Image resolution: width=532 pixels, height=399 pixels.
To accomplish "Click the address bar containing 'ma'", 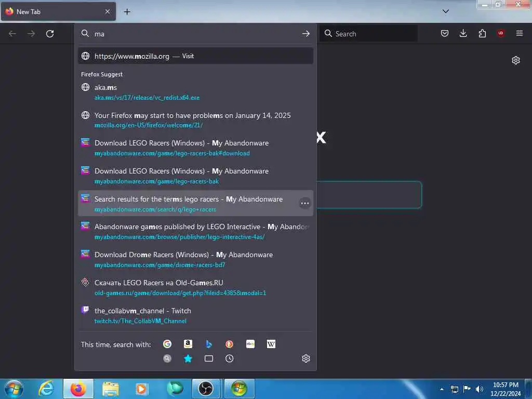I will coord(195,34).
